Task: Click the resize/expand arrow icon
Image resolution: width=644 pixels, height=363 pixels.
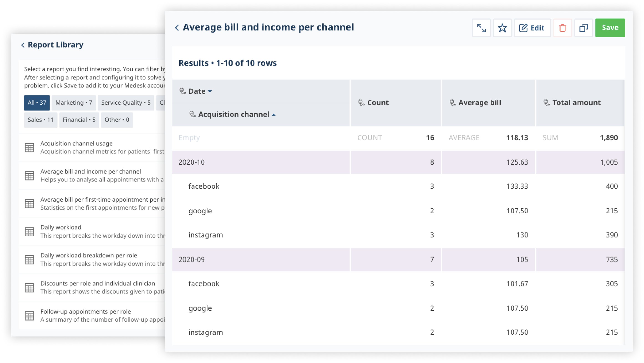Action: [x=482, y=28]
